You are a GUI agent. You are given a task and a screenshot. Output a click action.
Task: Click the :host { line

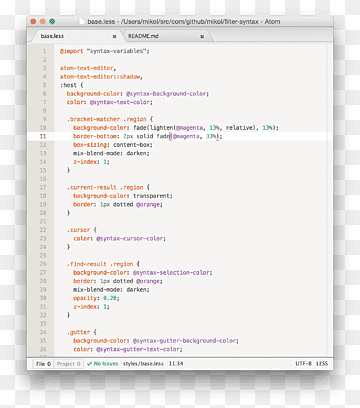[x=71, y=85]
